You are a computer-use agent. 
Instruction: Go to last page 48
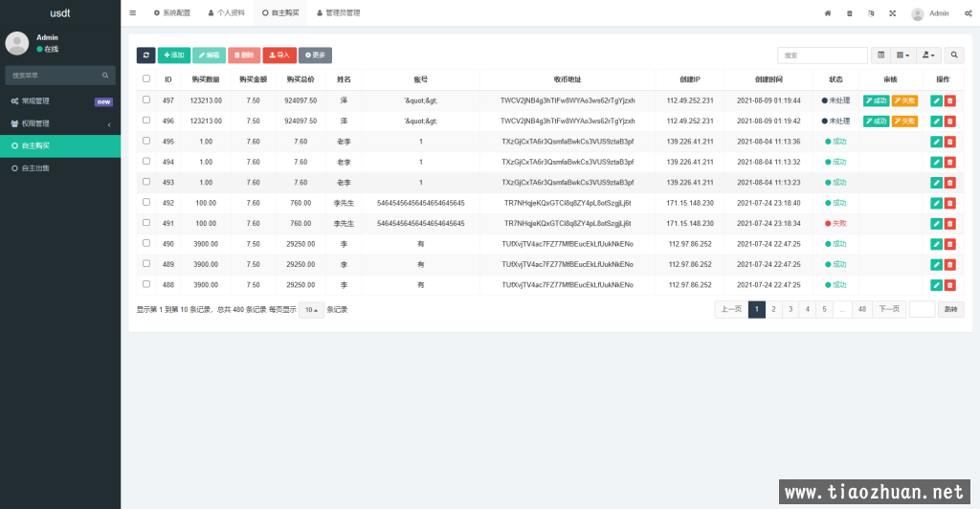coord(862,309)
